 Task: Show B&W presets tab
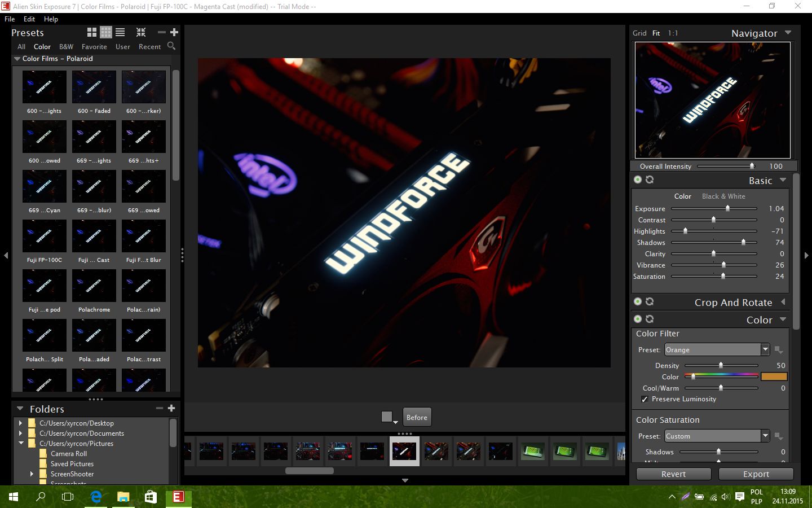click(x=66, y=47)
